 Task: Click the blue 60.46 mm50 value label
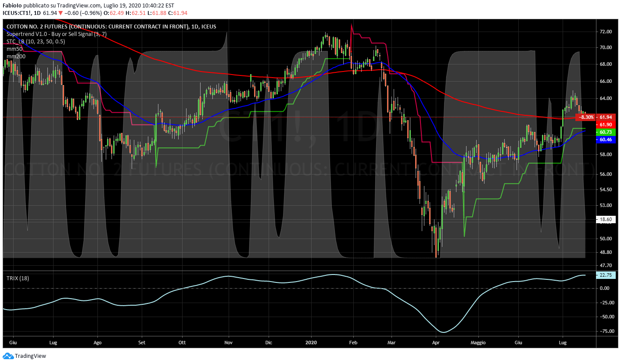pyautogui.click(x=606, y=139)
